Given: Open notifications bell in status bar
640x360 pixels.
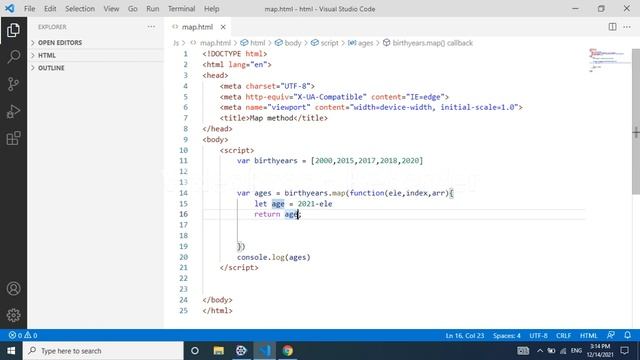Looking at the screenshot, I should click(627, 335).
